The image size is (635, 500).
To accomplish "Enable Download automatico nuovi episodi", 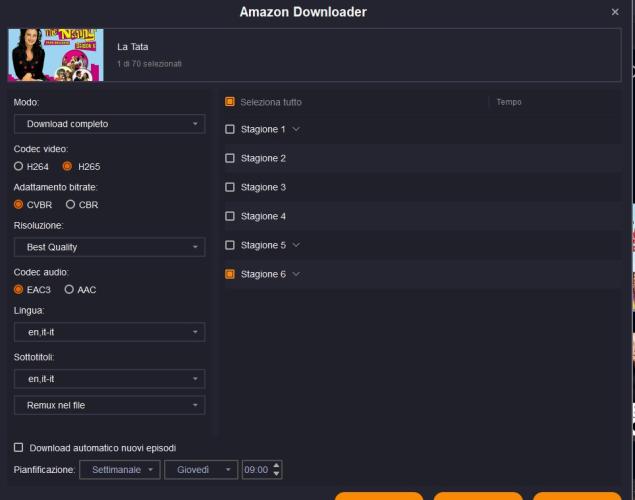I will 18,447.
